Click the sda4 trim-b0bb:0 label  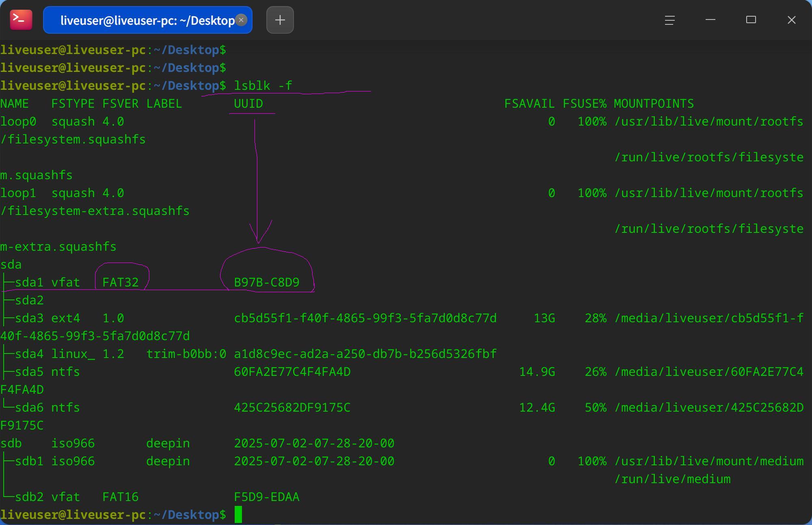click(x=186, y=354)
